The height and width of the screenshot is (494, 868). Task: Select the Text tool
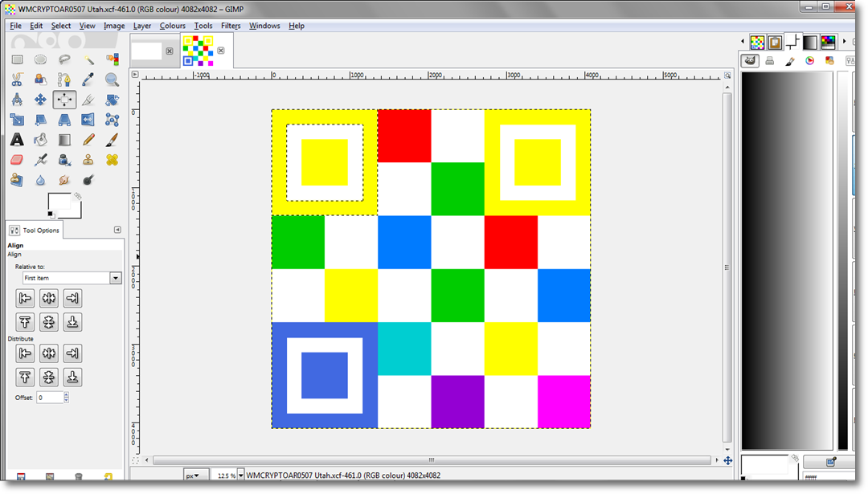(x=17, y=140)
